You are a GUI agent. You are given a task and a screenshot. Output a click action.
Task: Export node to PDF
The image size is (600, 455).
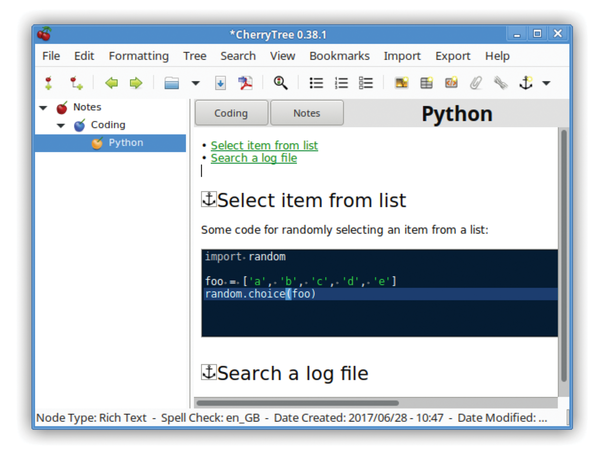click(245, 83)
